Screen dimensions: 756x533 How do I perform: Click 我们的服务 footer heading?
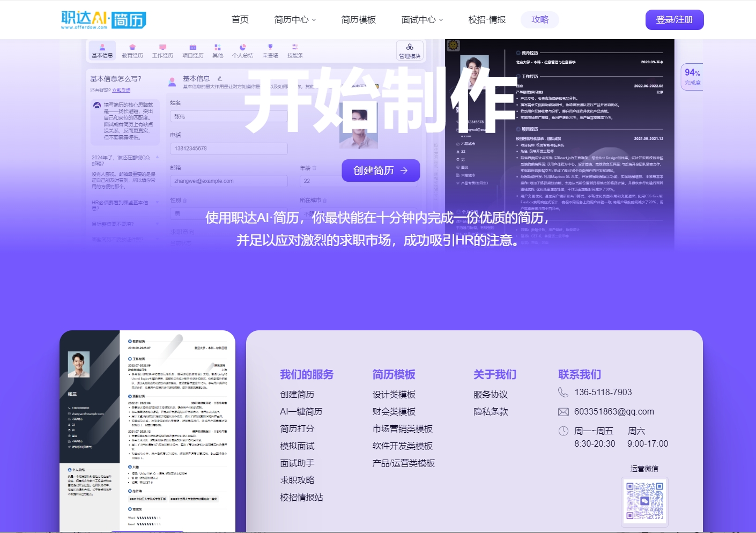(307, 375)
